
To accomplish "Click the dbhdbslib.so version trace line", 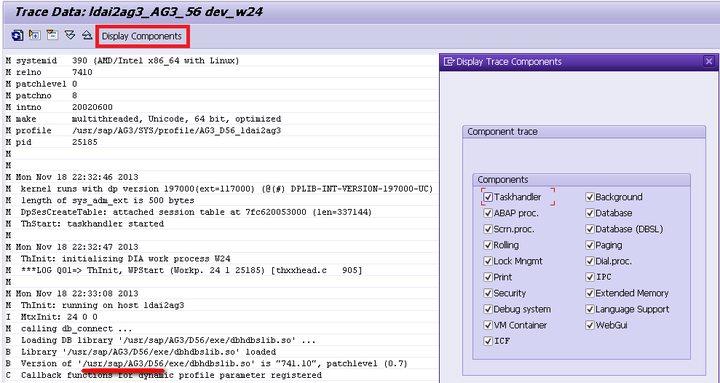I will [x=207, y=364].
